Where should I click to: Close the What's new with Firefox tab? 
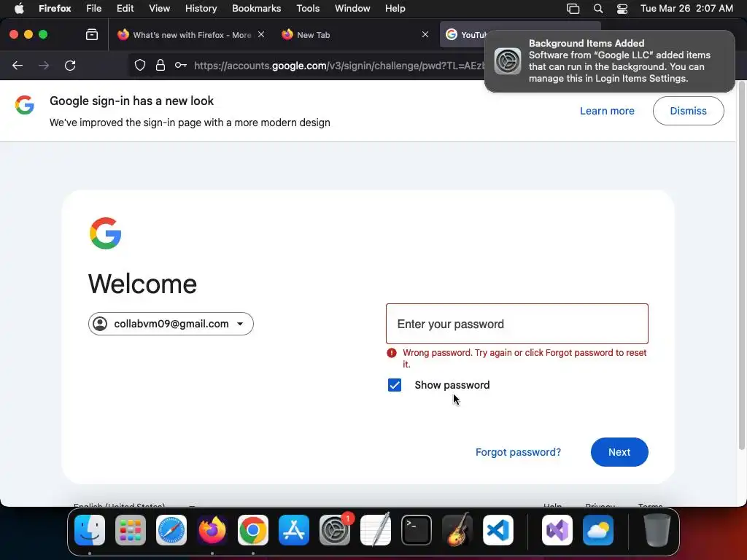click(261, 34)
